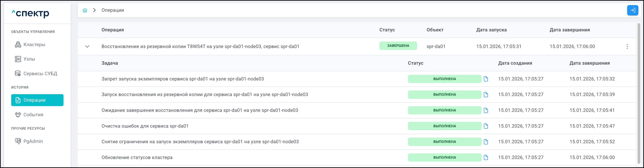Click the home icon in breadcrumb

click(x=85, y=10)
